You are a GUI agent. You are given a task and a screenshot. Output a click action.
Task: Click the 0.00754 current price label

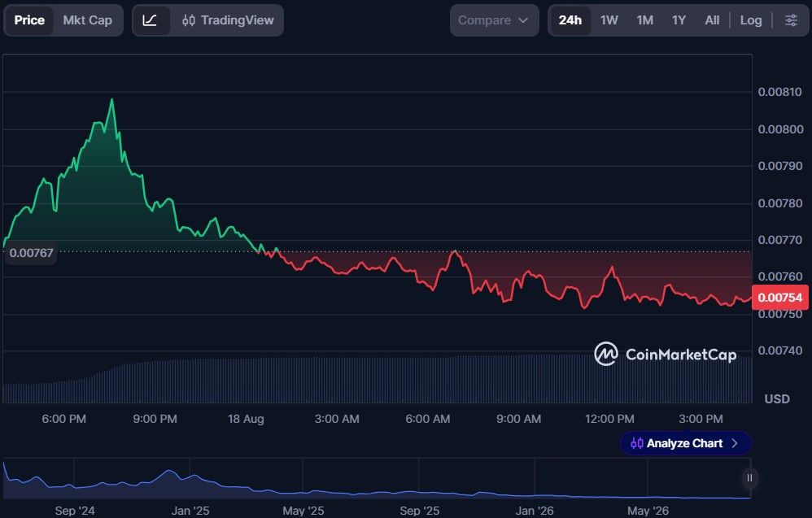tap(780, 298)
